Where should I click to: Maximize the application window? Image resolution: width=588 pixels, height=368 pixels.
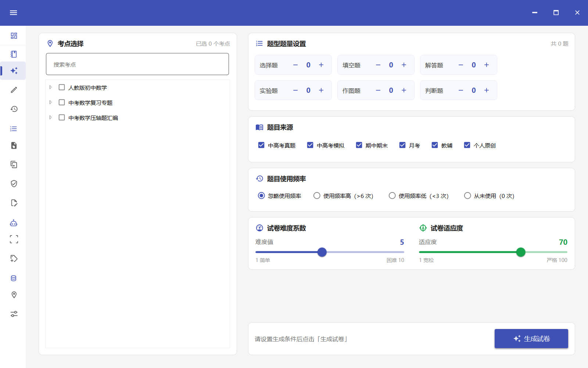coord(556,13)
